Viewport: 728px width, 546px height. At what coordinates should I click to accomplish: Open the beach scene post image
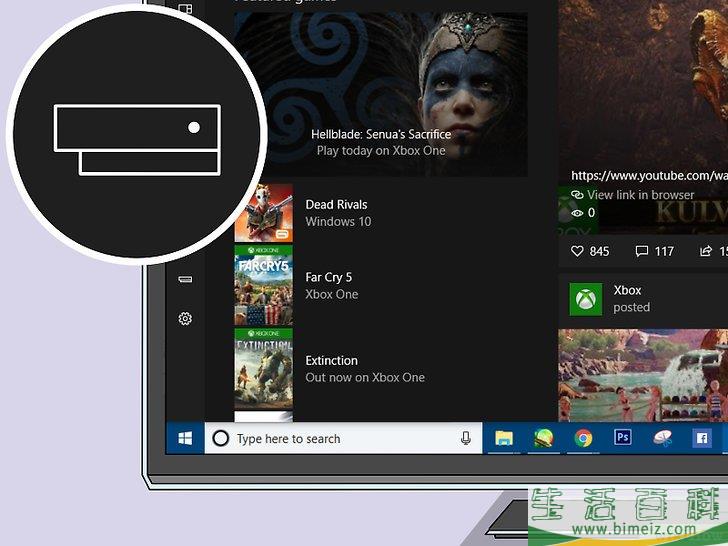click(643, 375)
